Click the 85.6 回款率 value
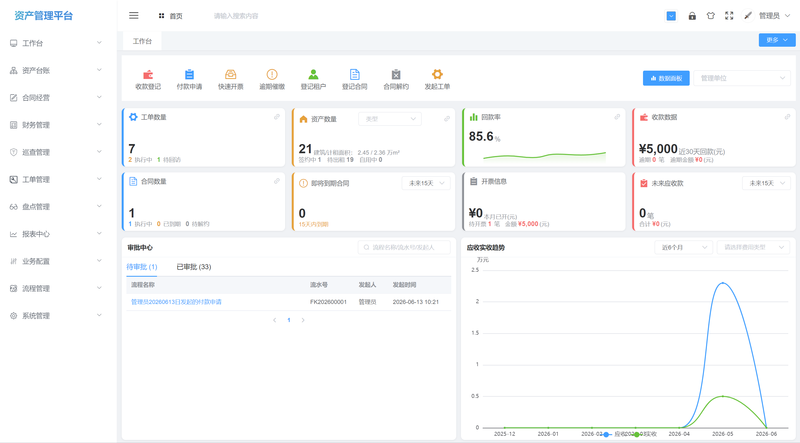The width and height of the screenshot is (800, 443). pyautogui.click(x=481, y=137)
